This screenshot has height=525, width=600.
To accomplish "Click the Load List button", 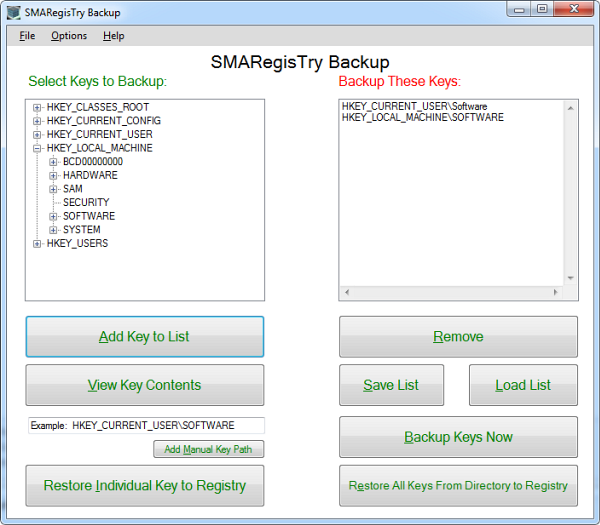I will (x=523, y=385).
